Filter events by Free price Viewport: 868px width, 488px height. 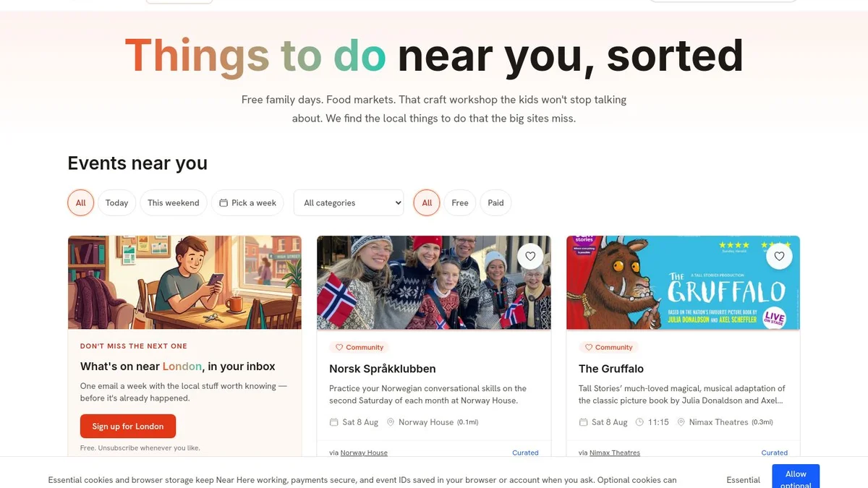[x=460, y=203]
